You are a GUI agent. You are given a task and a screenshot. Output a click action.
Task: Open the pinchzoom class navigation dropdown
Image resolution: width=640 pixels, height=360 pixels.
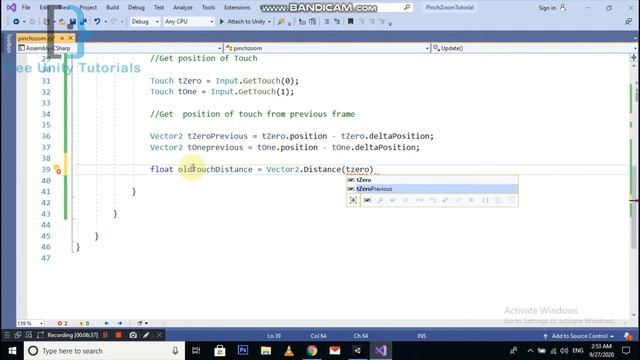coord(327,48)
